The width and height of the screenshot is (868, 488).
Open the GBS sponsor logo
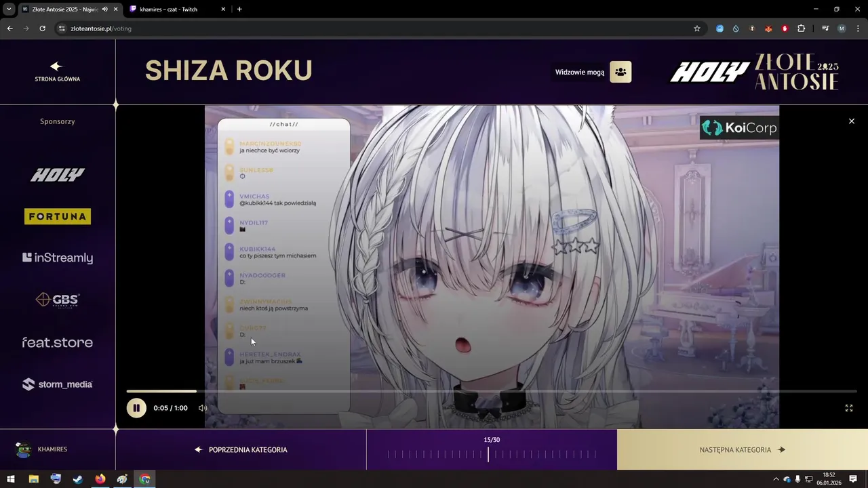pos(58,300)
